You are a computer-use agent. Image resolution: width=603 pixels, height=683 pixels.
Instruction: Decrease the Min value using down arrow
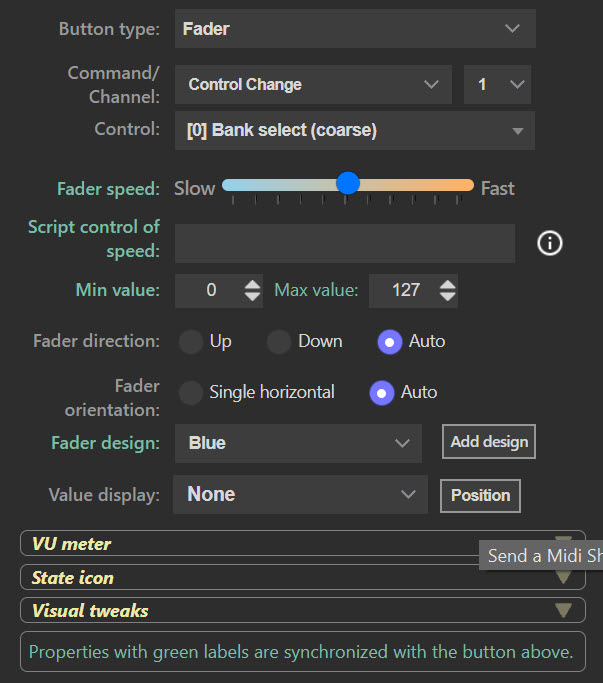[x=253, y=297]
